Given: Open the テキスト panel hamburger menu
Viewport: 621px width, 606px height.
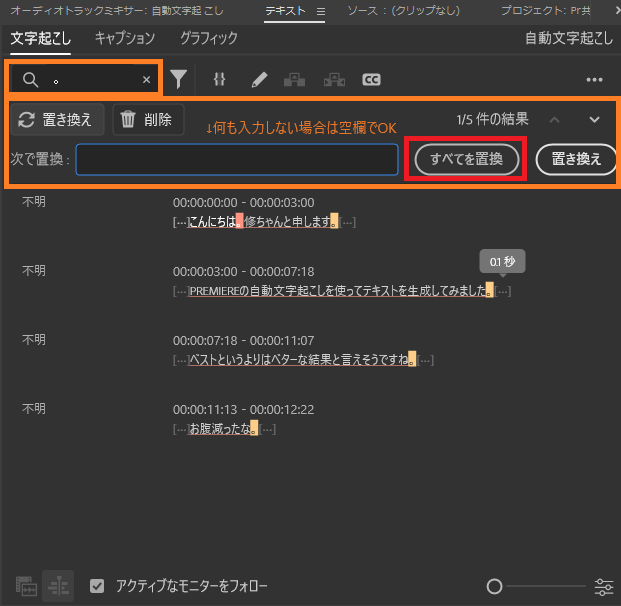Looking at the screenshot, I should 321,11.
